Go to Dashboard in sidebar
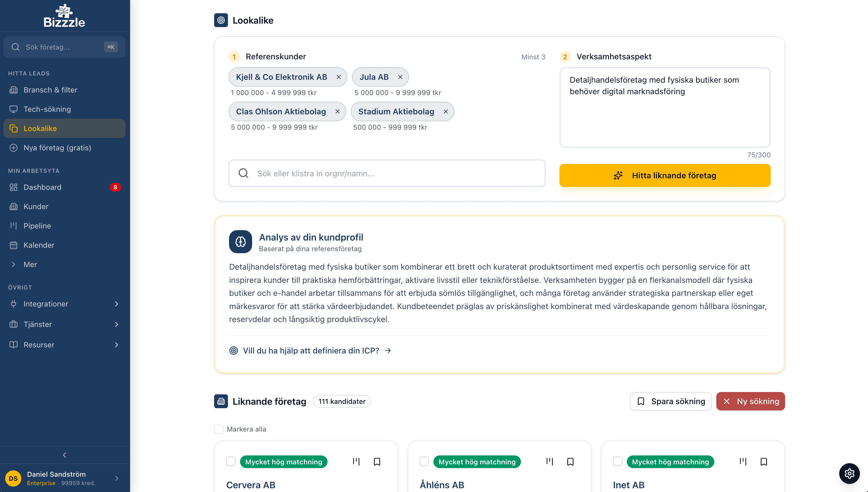 (x=42, y=187)
